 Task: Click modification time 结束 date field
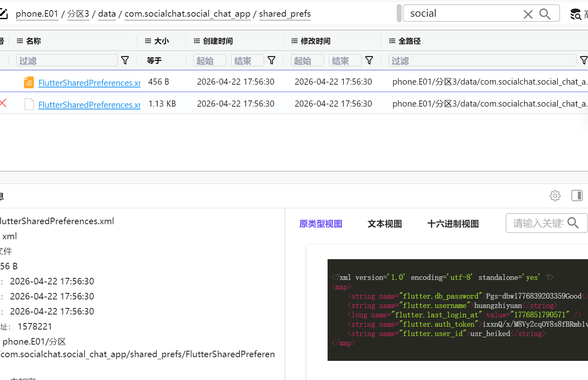click(x=345, y=61)
